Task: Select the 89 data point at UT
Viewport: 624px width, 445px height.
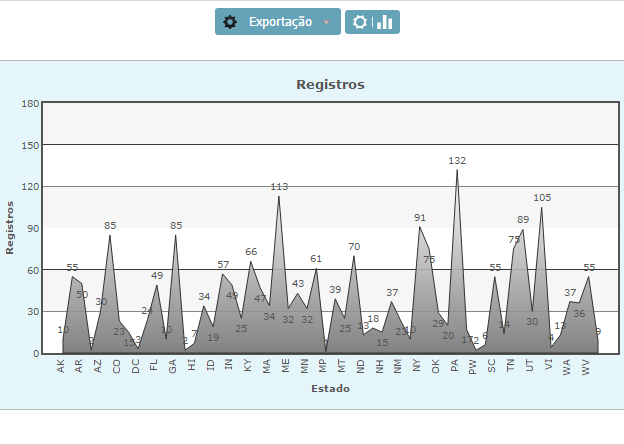Action: pyautogui.click(x=523, y=229)
